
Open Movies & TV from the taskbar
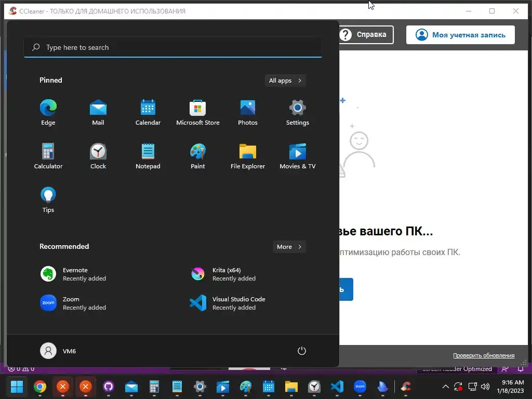tap(223, 387)
